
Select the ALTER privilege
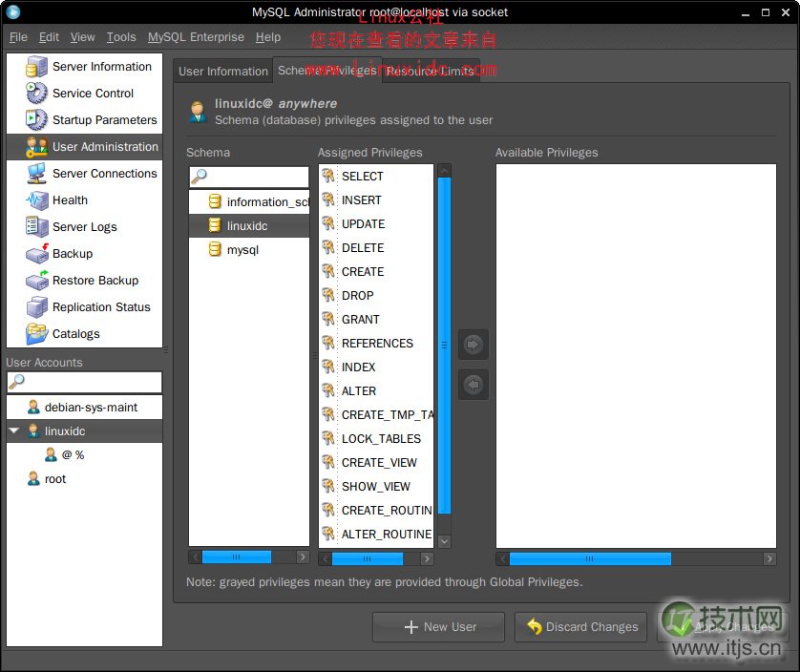(376, 390)
